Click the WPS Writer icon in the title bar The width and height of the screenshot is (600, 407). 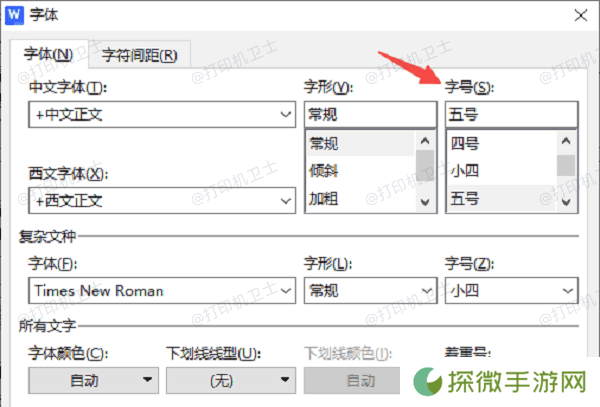click(15, 15)
